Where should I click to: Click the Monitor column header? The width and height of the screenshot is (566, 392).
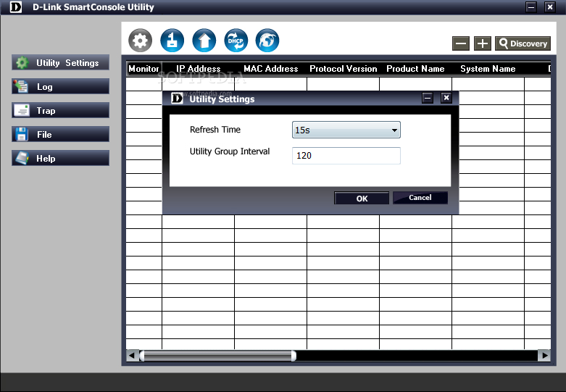click(x=143, y=69)
